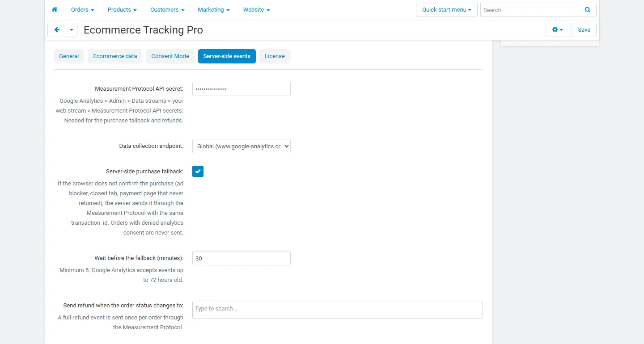Viewport: 644px width, 344px height.
Task: Click 'Send refund when the order status changes to:' label
Action: [123, 306]
